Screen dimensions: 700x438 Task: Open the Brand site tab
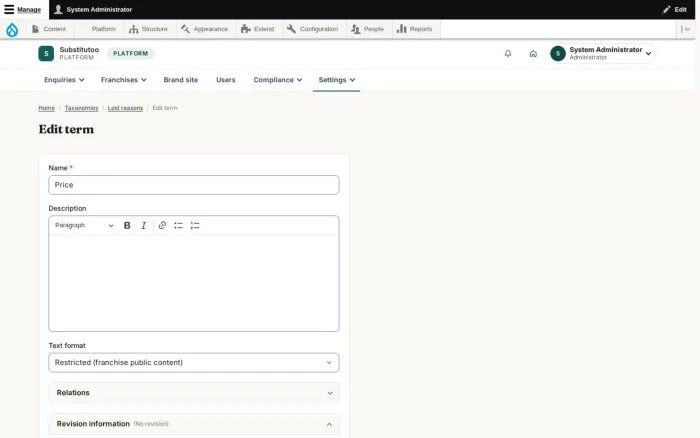pos(181,80)
